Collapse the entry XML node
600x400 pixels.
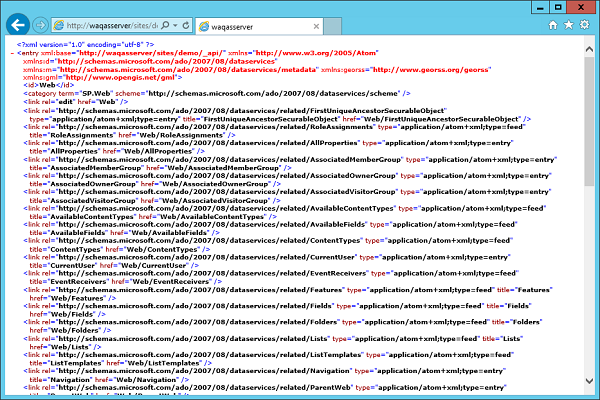click(13, 53)
